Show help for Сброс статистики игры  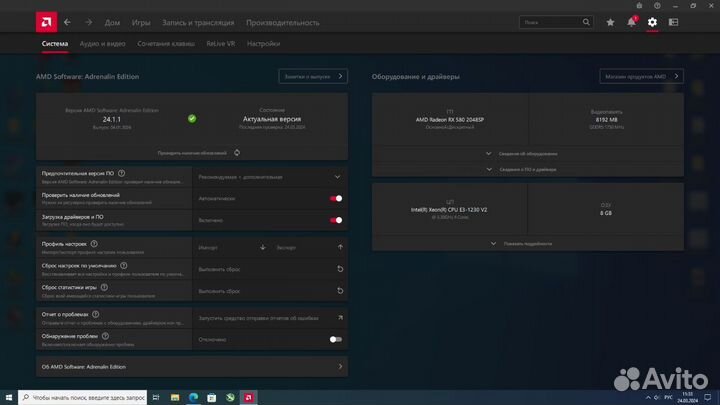coord(104,287)
